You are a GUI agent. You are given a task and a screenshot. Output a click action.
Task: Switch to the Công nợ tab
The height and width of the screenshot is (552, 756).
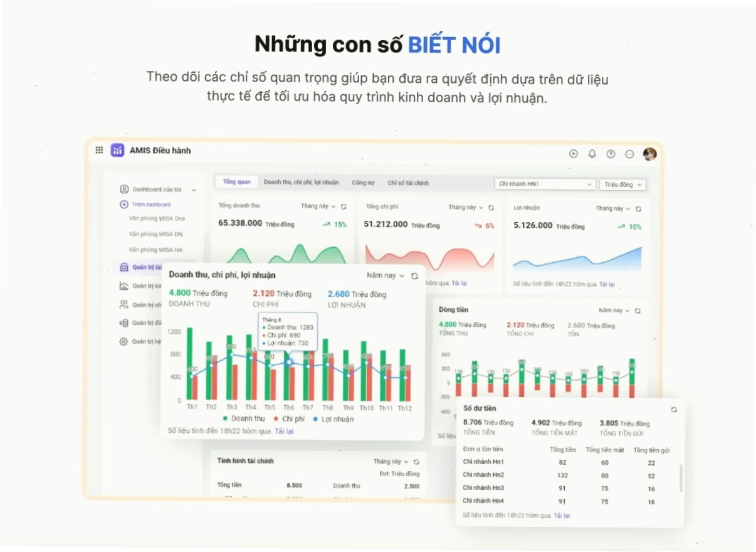click(363, 183)
